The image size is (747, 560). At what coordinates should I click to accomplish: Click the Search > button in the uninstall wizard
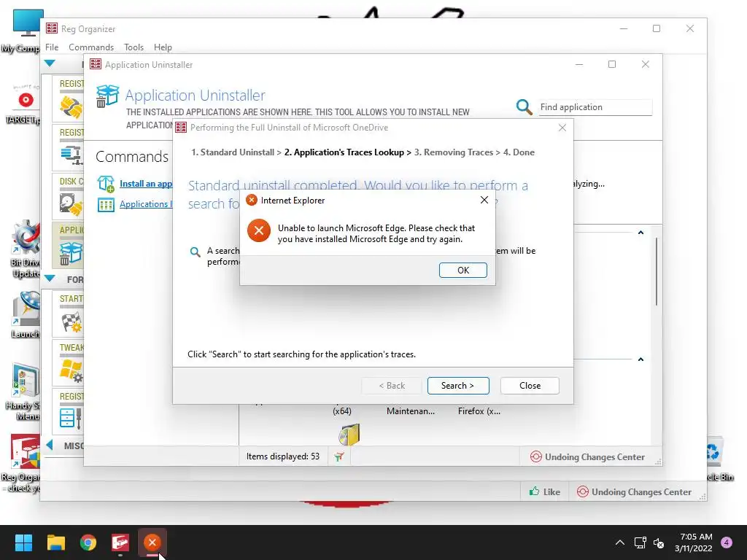[458, 386]
